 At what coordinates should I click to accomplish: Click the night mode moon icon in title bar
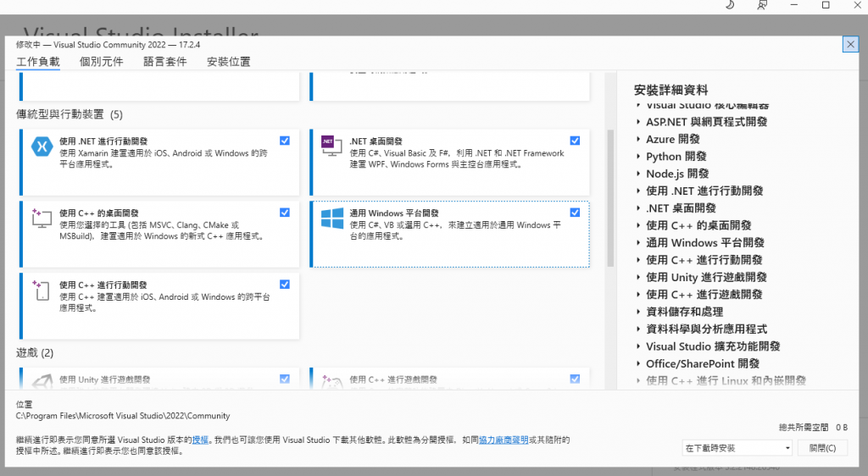pyautogui.click(x=730, y=5)
